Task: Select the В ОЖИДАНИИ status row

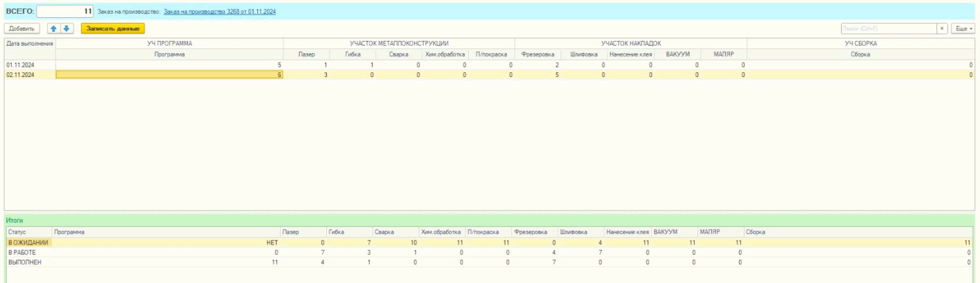Action: pos(26,243)
